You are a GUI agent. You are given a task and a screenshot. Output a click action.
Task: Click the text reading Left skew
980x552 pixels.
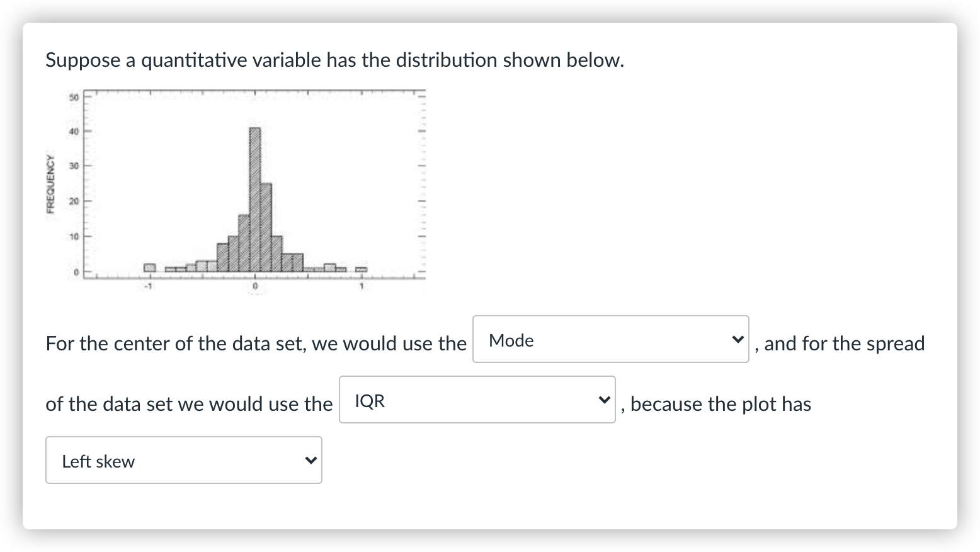pyautogui.click(x=98, y=461)
